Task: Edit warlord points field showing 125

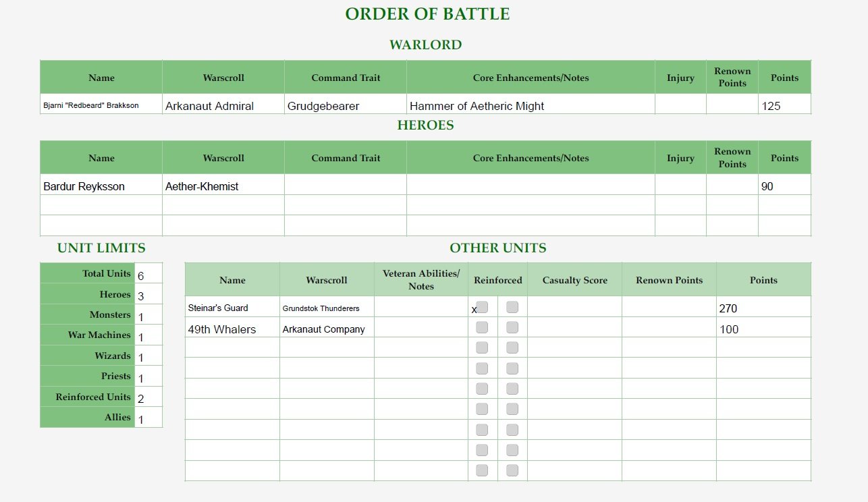Action: point(784,105)
